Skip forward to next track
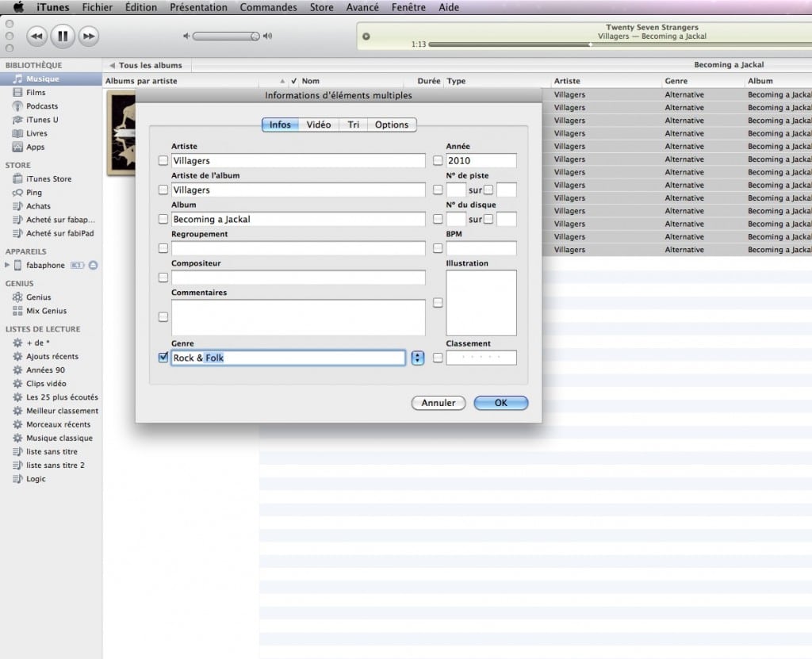Viewport: 812px width, 659px height. coord(89,36)
